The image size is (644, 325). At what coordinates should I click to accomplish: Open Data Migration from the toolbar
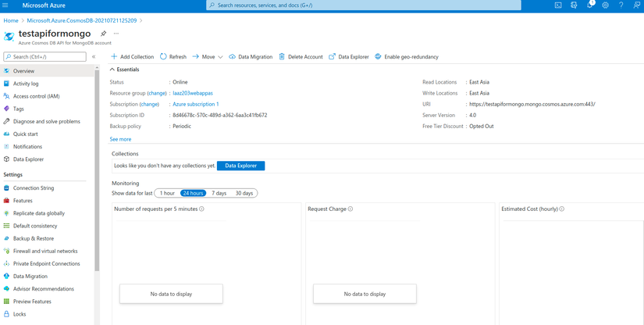(251, 57)
